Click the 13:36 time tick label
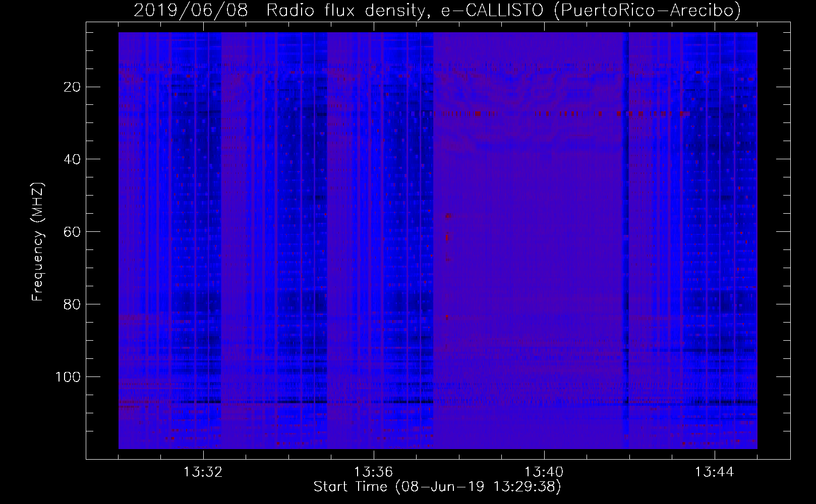 (374, 472)
